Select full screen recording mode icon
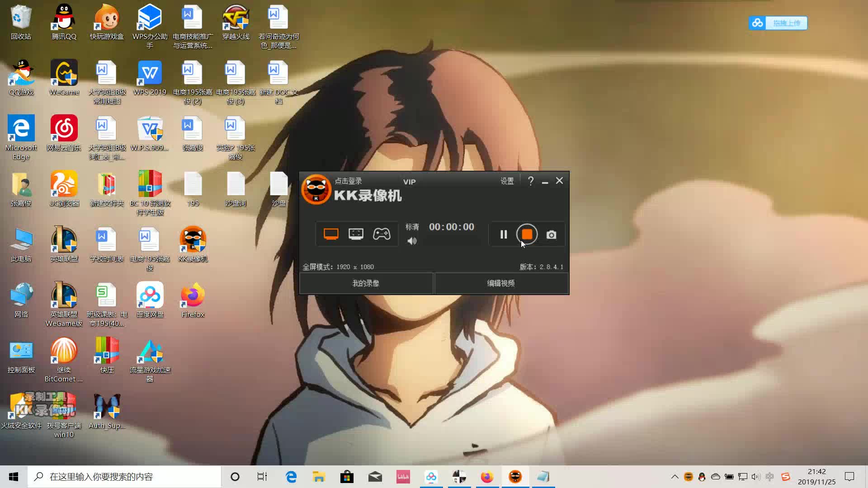The width and height of the screenshot is (868, 488). click(x=331, y=234)
